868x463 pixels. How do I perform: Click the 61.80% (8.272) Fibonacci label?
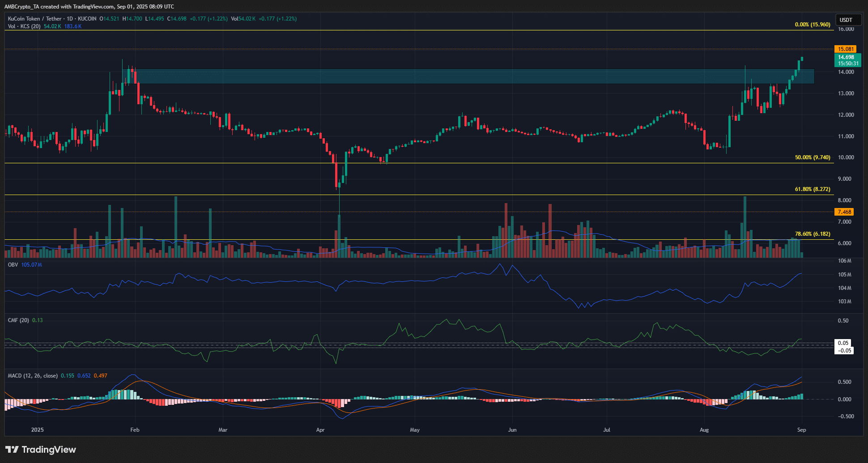coord(812,189)
